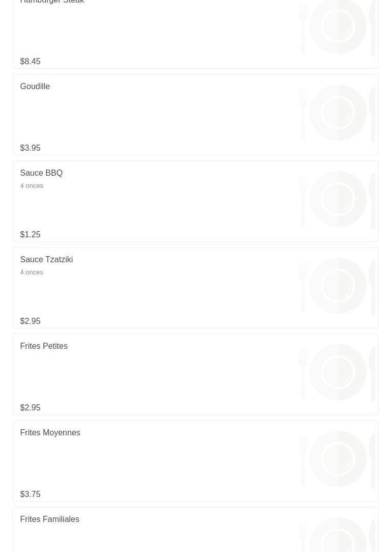
Task: Click the Frites Petites plate placeholder icon
Action: 338,372
